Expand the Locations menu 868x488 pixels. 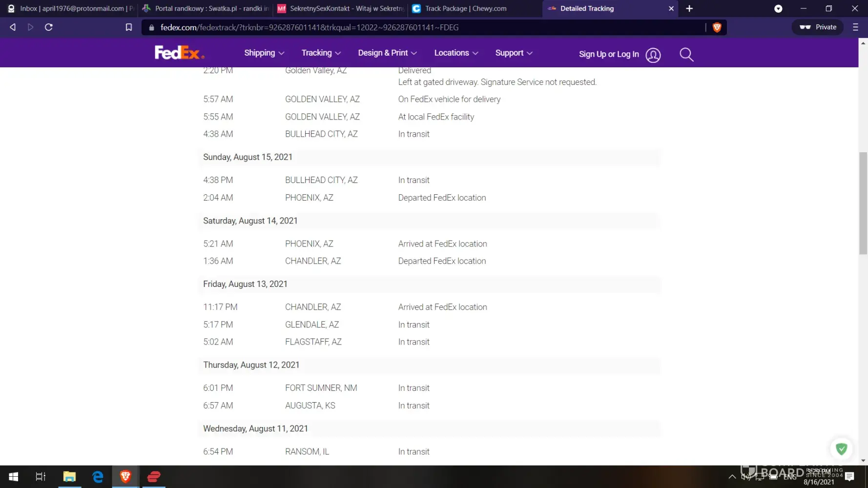pos(456,53)
